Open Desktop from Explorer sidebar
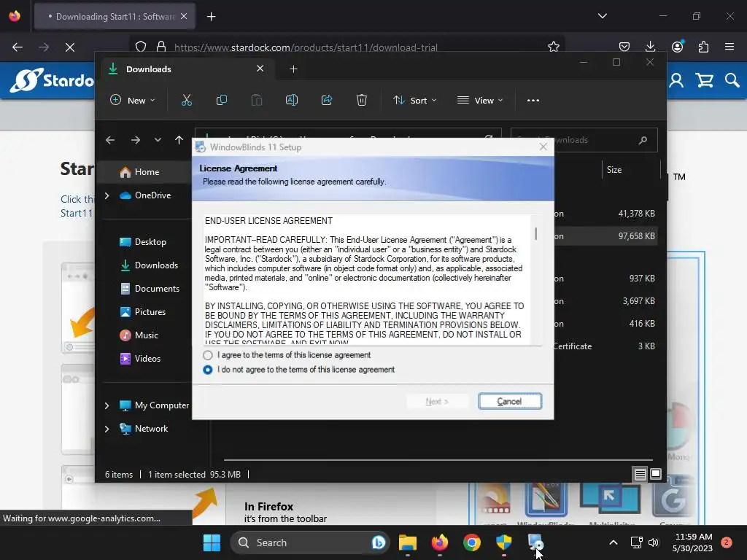The image size is (747, 560). point(142,242)
